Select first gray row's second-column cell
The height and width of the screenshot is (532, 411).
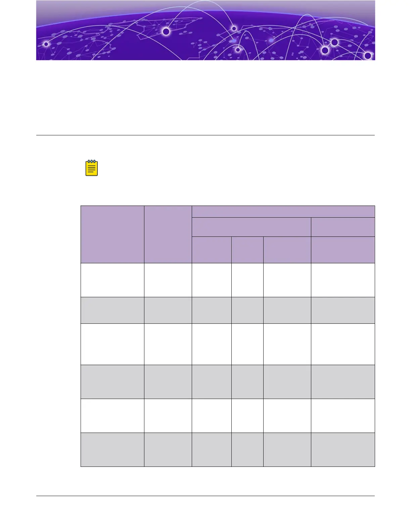(168, 310)
